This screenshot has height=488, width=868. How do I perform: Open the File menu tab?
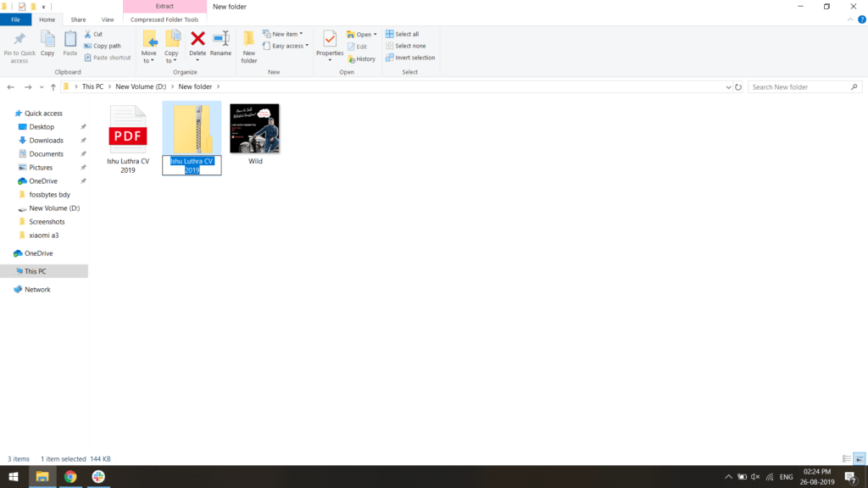click(x=15, y=19)
